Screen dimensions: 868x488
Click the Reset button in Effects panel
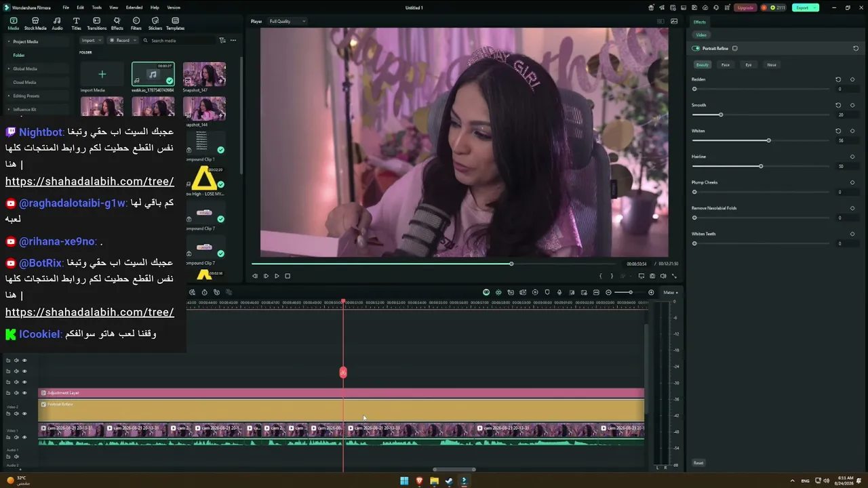[x=698, y=463]
